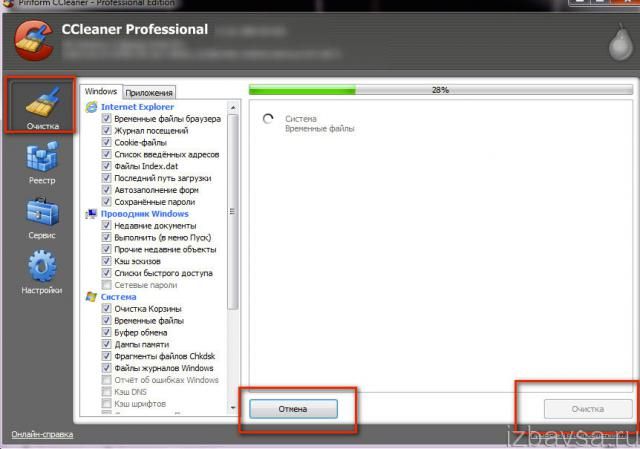This screenshot has height=449, width=640.
Task: Toggle Кэш эскизов checkbox
Action: pyautogui.click(x=106, y=261)
